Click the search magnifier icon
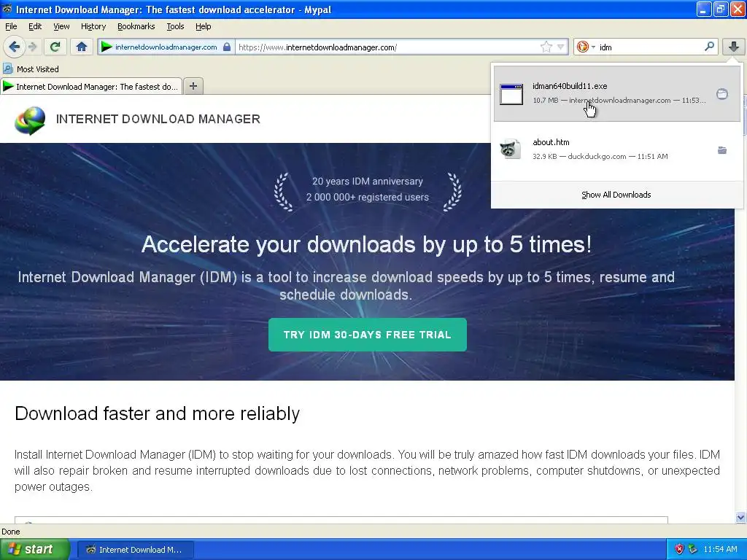 tap(709, 47)
